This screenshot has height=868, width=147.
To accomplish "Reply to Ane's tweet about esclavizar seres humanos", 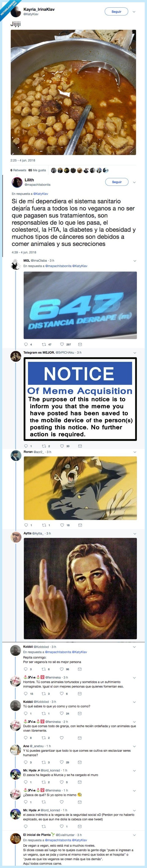I will [x=26, y=762].
